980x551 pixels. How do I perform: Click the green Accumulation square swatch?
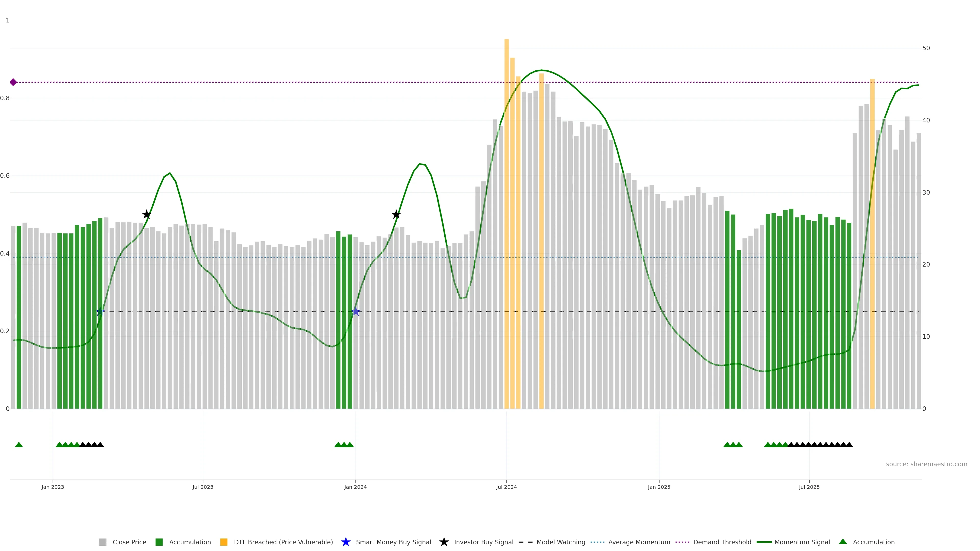click(x=159, y=542)
